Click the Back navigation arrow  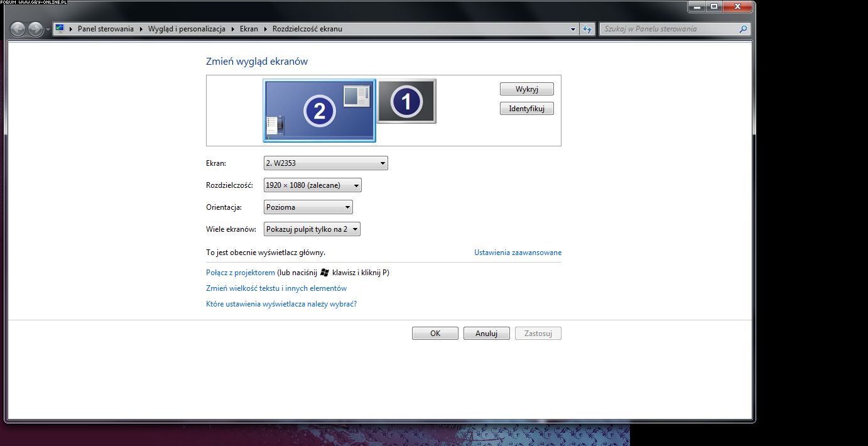click(18, 29)
